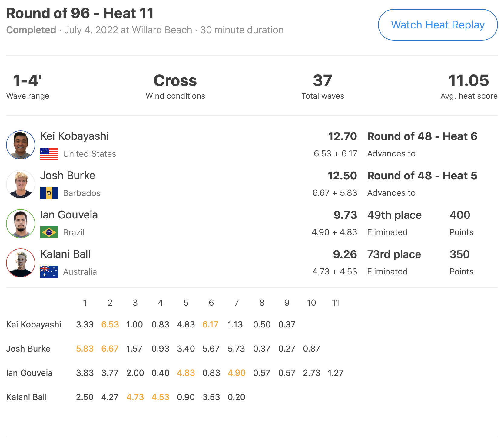Click the Barbados flag icon

point(49,193)
